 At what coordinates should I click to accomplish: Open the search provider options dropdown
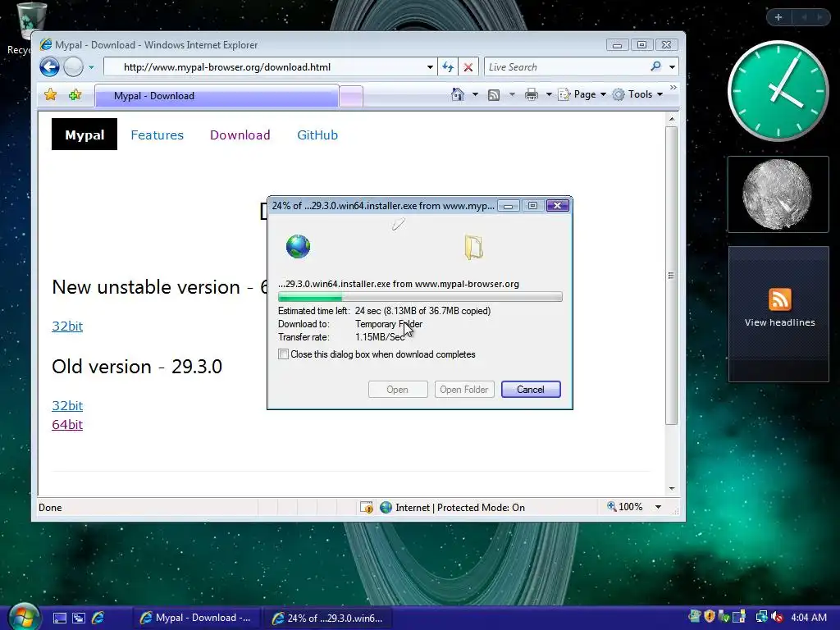[x=672, y=67]
